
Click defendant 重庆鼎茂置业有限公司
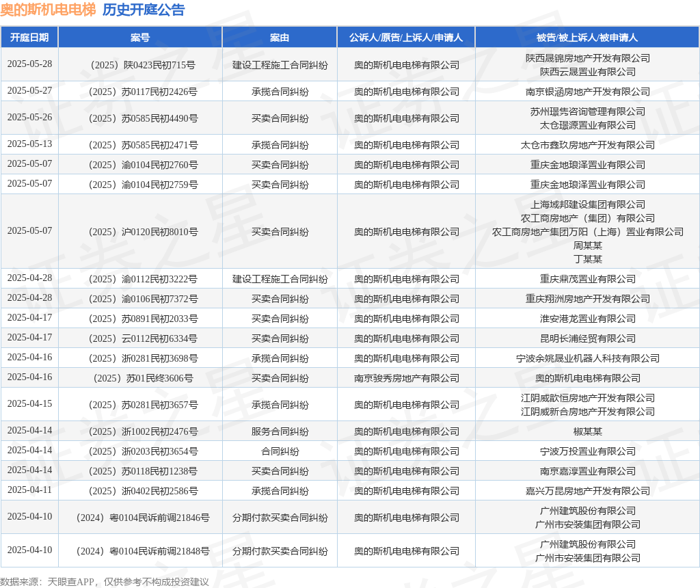coord(587,280)
